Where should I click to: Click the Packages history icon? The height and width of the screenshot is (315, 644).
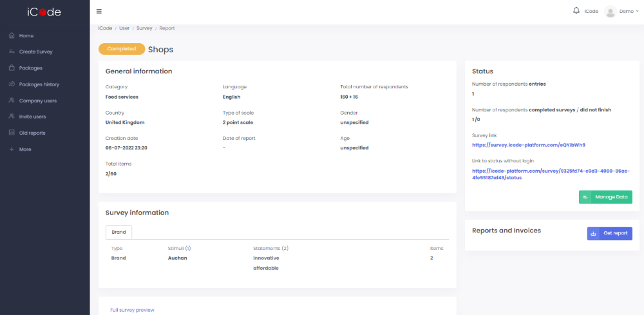(x=12, y=84)
